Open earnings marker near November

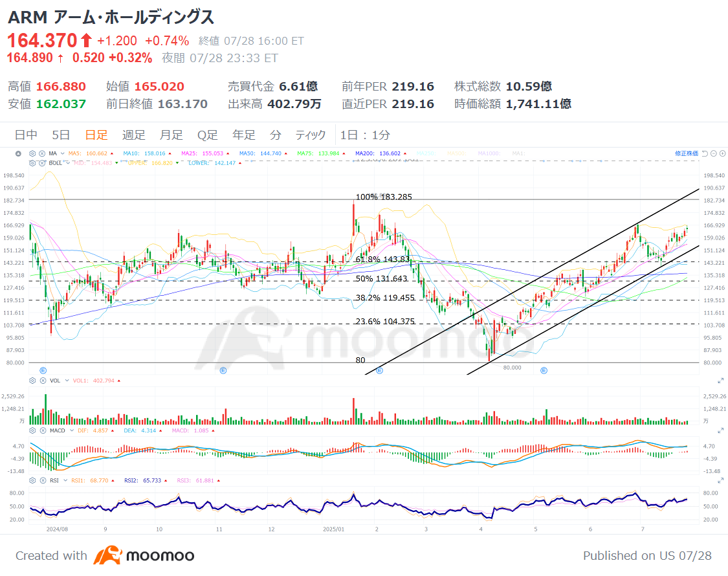point(223,370)
